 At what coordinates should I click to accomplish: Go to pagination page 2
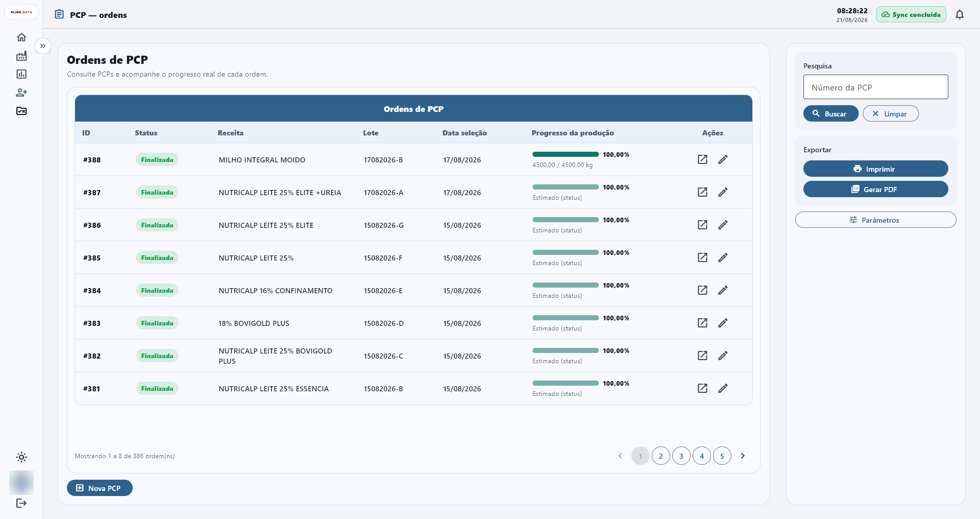tap(661, 456)
